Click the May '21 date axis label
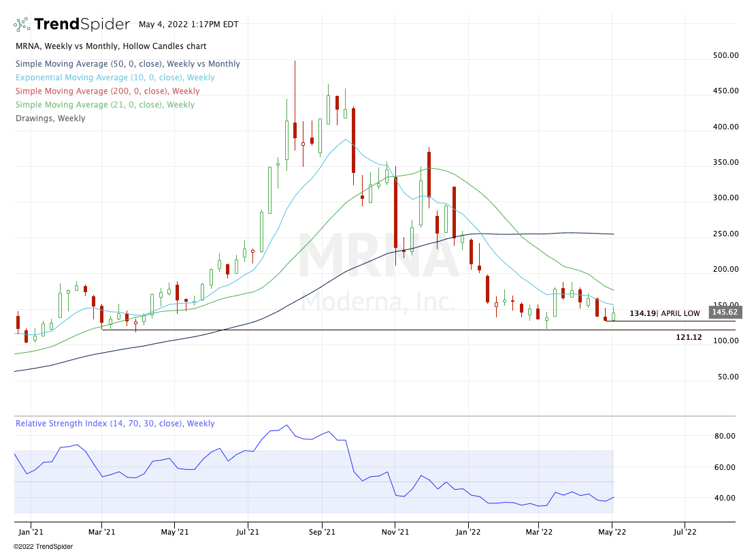Viewport: 756px width, 553px height. coord(174,532)
